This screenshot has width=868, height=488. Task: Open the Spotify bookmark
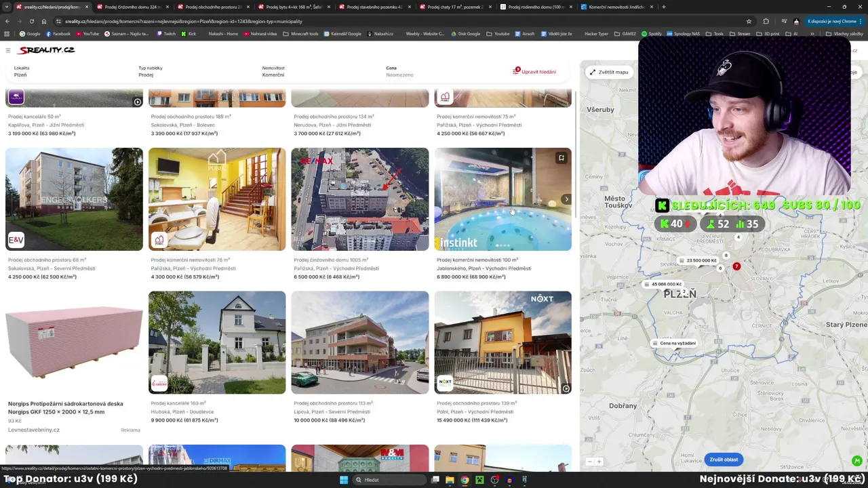pos(651,34)
